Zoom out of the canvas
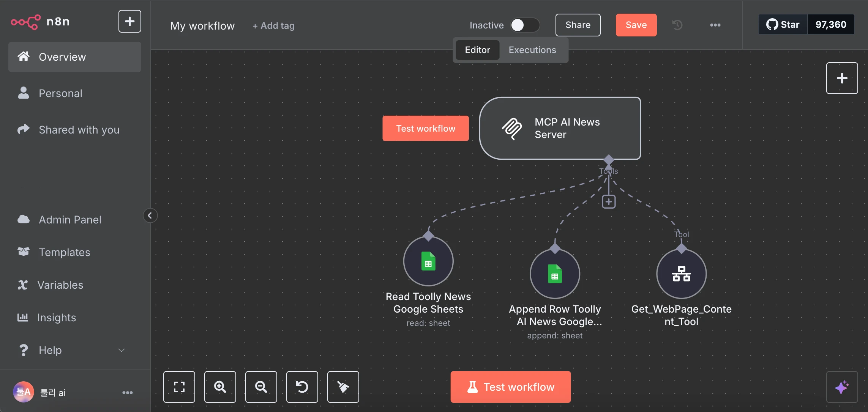The image size is (868, 412). click(261, 387)
